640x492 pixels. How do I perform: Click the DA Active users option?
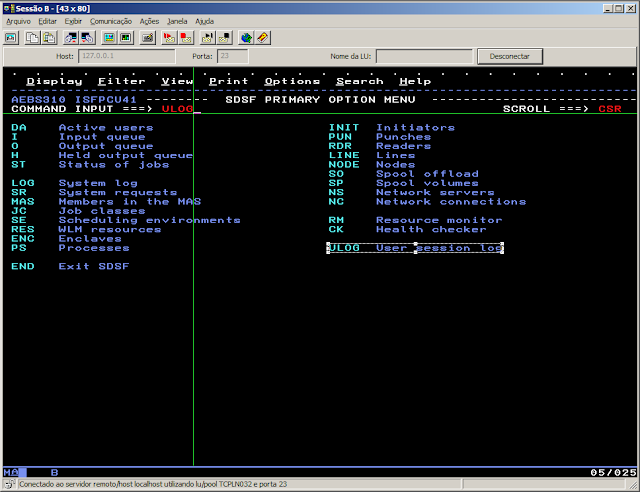[x=82, y=127]
